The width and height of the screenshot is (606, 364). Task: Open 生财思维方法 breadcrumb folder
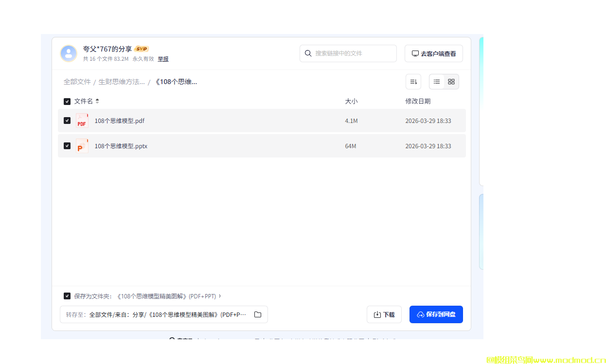coord(122,82)
